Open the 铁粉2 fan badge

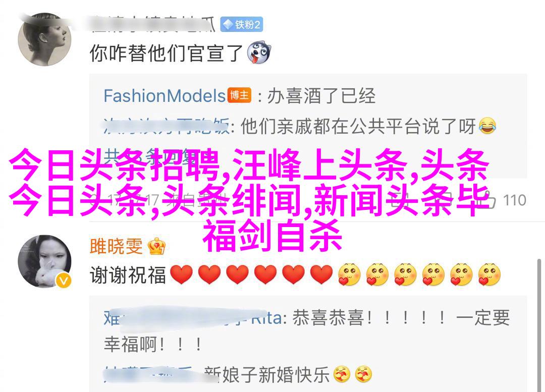point(242,24)
